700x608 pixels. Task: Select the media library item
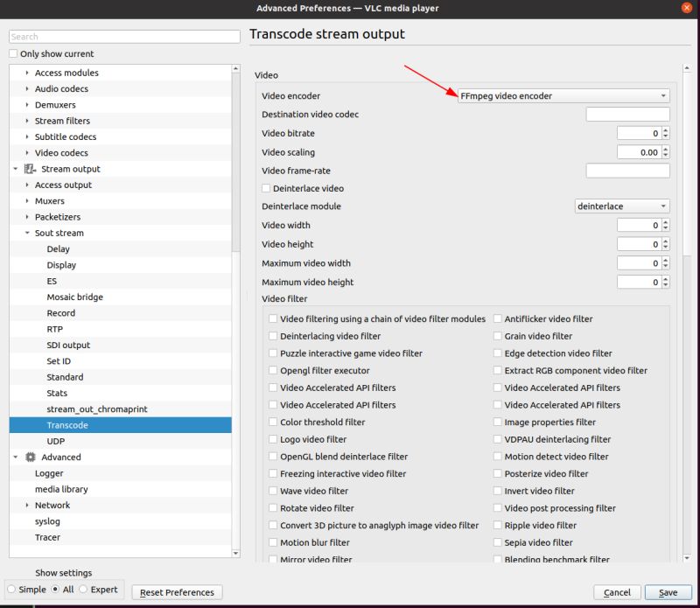(61, 489)
